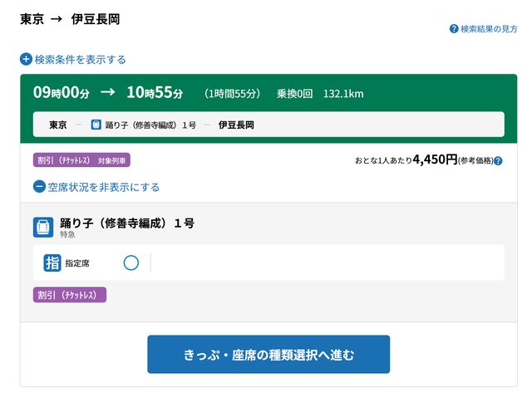This screenshot has height=393, width=532.
Task: Select the circle availability mark for 指定席
Action: 131,263
